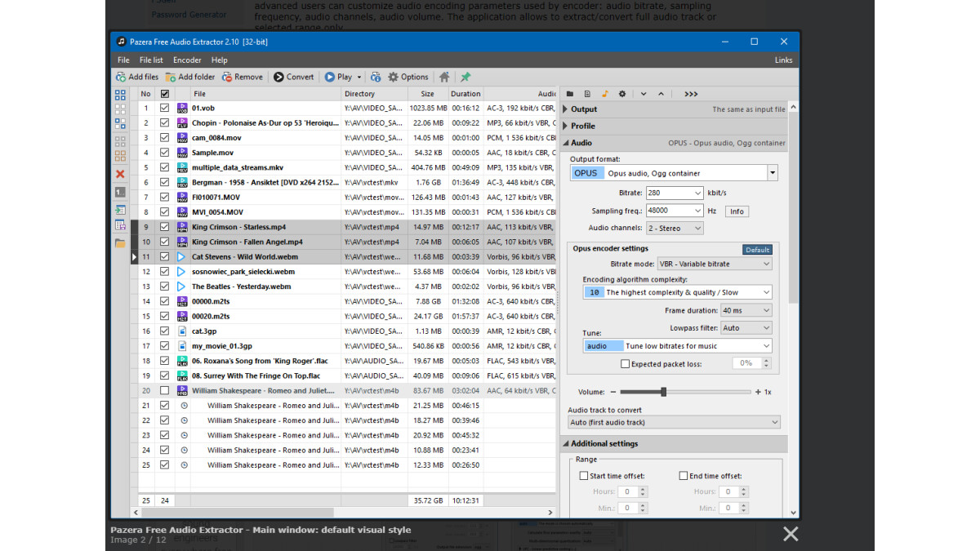Image resolution: width=980 pixels, height=551 pixels.
Task: Click the pin icon on the toolbar
Action: coord(465,76)
